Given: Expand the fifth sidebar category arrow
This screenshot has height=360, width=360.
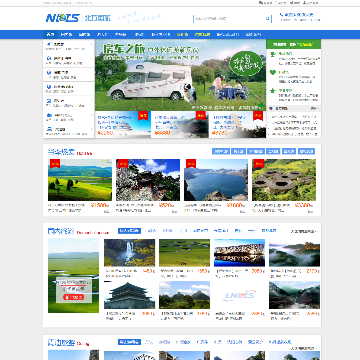Looking at the screenshot, I should (x=92, y=101).
